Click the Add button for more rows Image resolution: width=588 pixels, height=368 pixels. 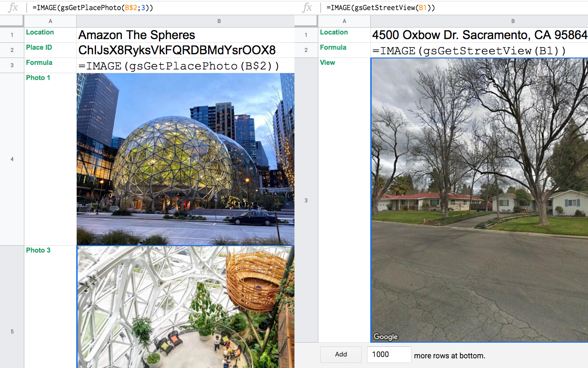pyautogui.click(x=340, y=354)
